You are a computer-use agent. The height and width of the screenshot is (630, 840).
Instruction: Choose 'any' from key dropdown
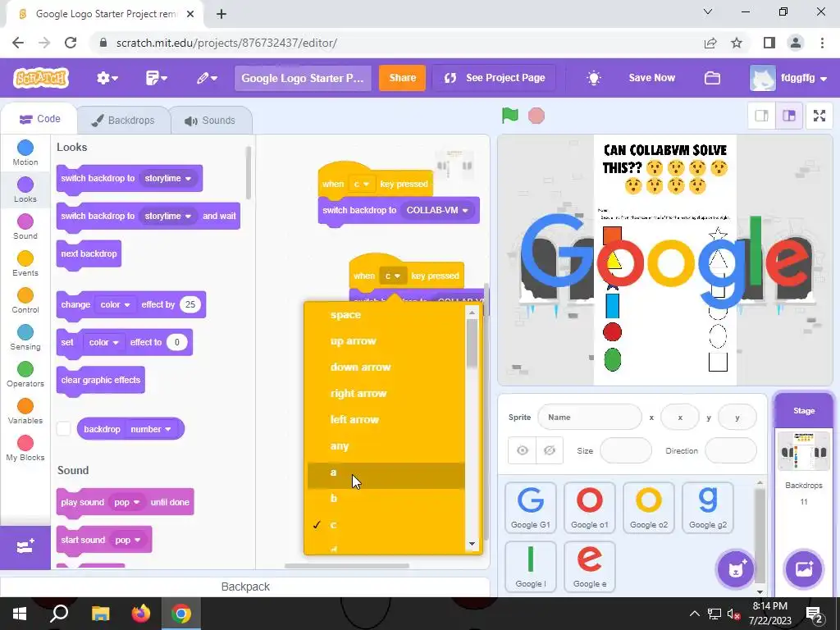[x=386, y=445]
